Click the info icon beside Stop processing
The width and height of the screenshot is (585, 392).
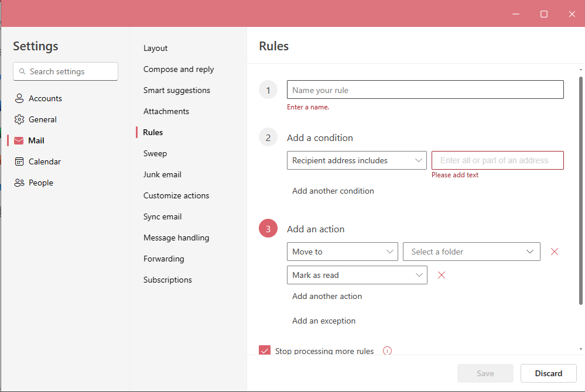coord(387,350)
